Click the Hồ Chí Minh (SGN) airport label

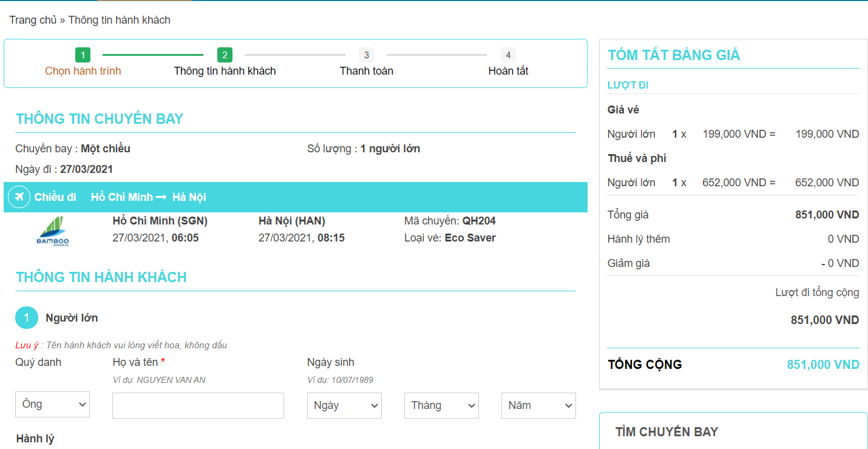click(160, 221)
